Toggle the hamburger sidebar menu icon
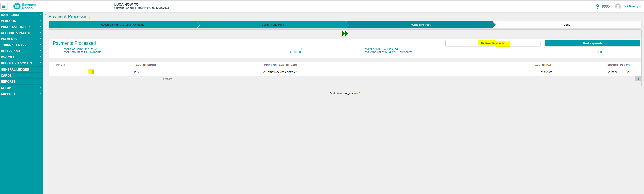This screenshot has height=194, width=644. 4,6
